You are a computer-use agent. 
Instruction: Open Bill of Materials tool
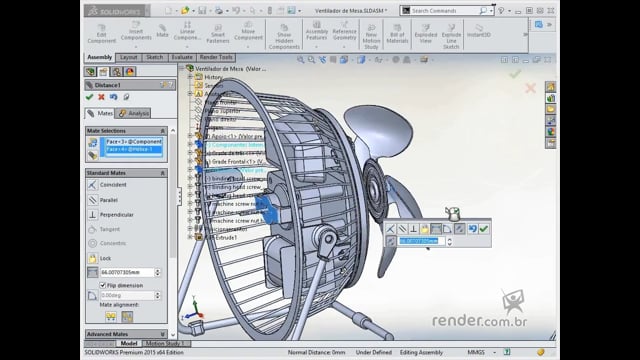click(397, 34)
